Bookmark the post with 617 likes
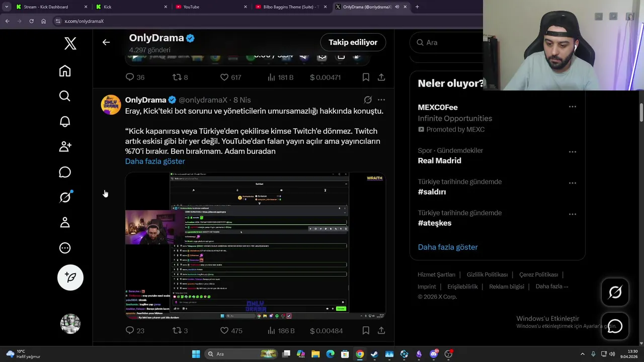644x362 pixels. point(366,77)
